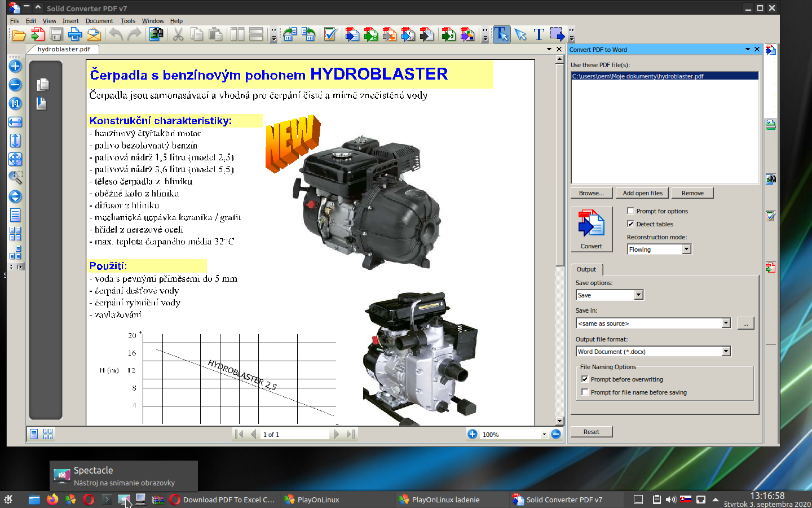Click the Save (floppy disk) toolbar icon
The width and height of the screenshot is (812, 508).
click(56, 35)
